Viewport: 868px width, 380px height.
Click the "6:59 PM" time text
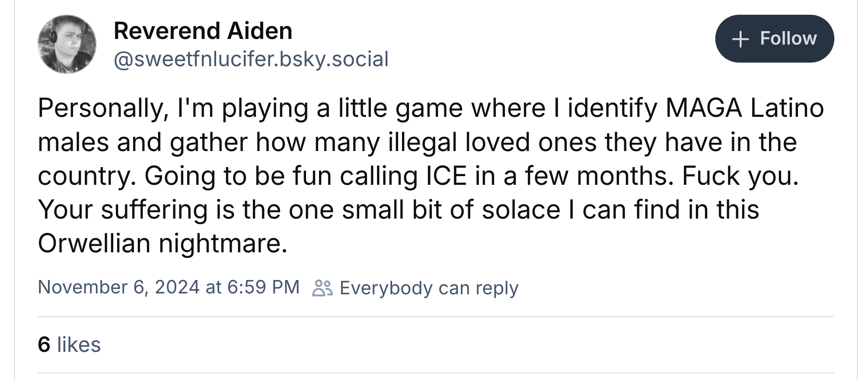263,287
